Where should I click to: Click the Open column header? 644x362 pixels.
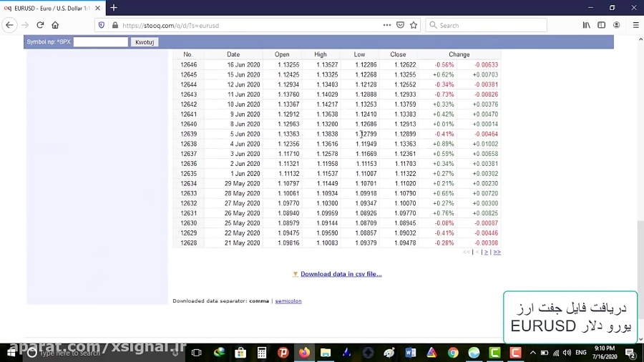point(282,54)
